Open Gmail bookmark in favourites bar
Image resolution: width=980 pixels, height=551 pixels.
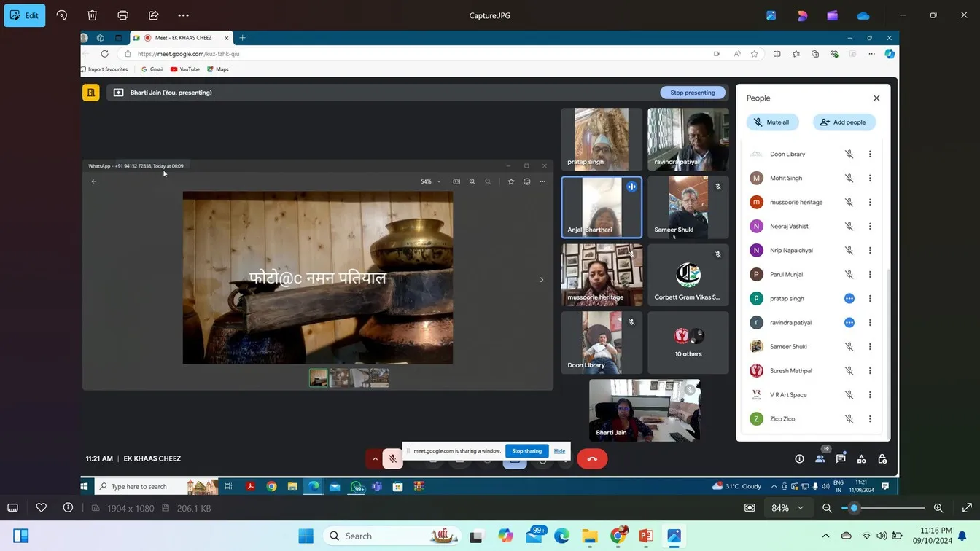click(152, 69)
